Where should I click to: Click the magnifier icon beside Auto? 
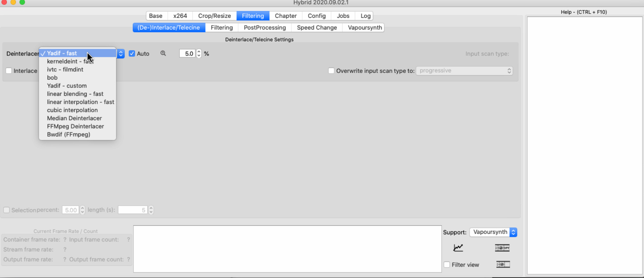pyautogui.click(x=163, y=53)
